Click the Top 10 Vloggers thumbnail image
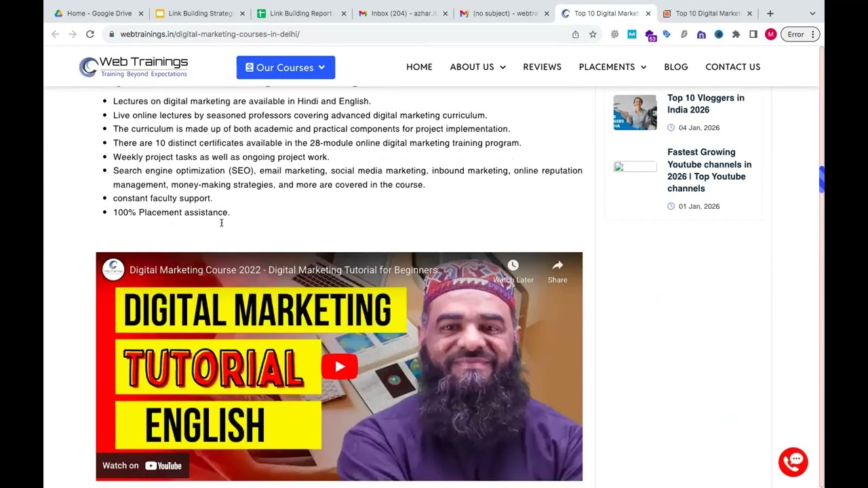The height and width of the screenshot is (488, 868). (x=635, y=113)
